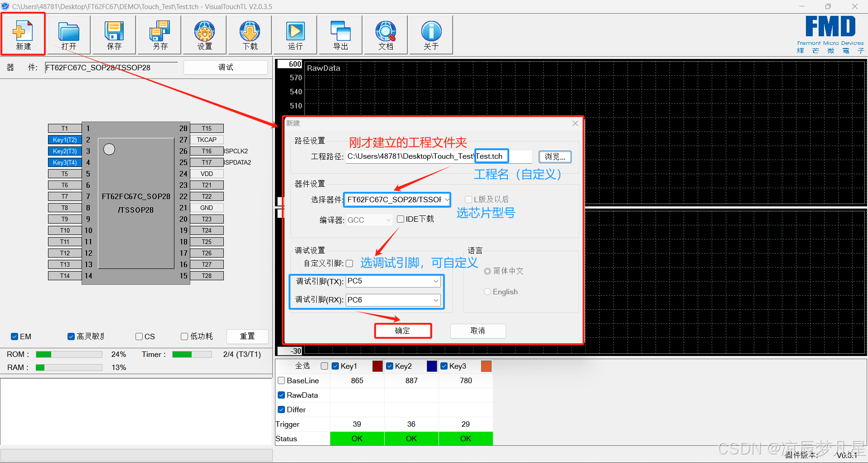This screenshot has height=463, width=868.
Task: Open 编译器 GCC dropdown
Action: [x=369, y=220]
